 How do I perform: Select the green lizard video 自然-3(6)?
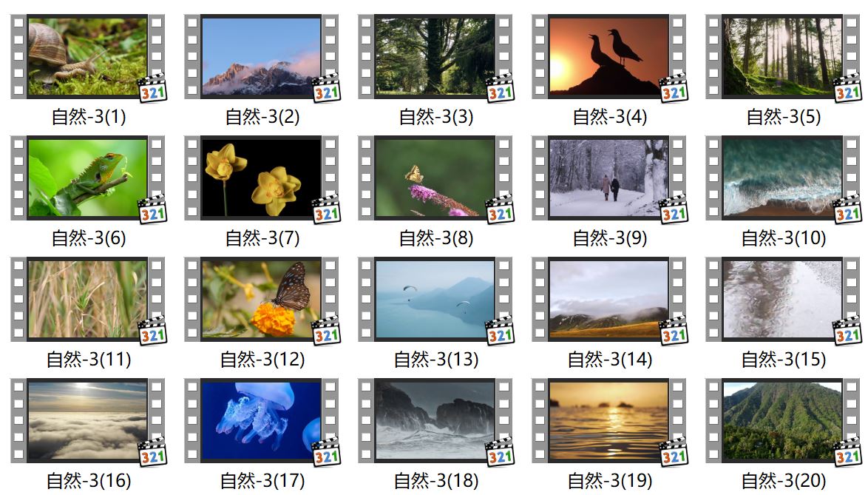[x=88, y=178]
